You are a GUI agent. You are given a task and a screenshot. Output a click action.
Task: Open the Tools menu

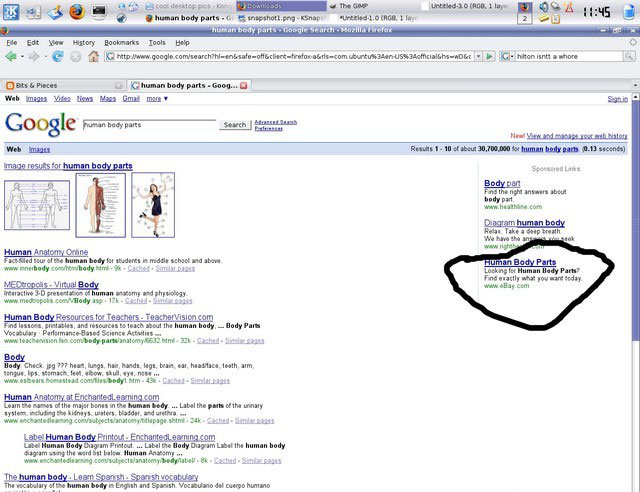coord(157,42)
